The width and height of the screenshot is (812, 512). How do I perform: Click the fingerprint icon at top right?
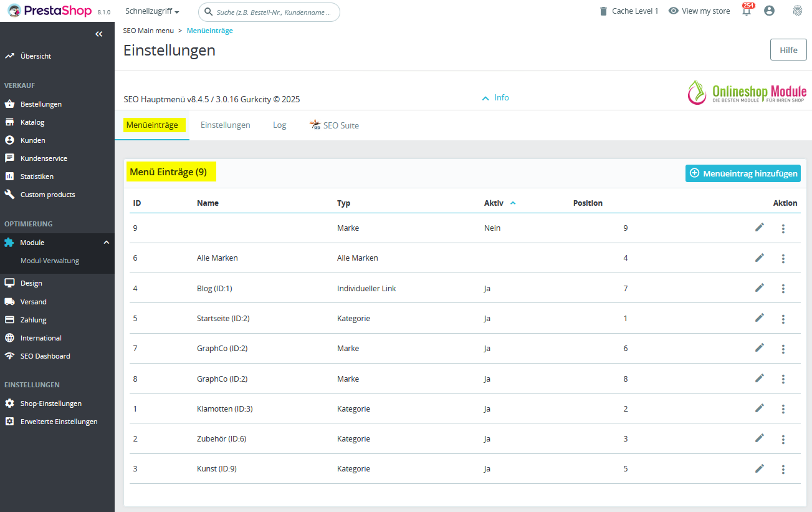point(797,11)
